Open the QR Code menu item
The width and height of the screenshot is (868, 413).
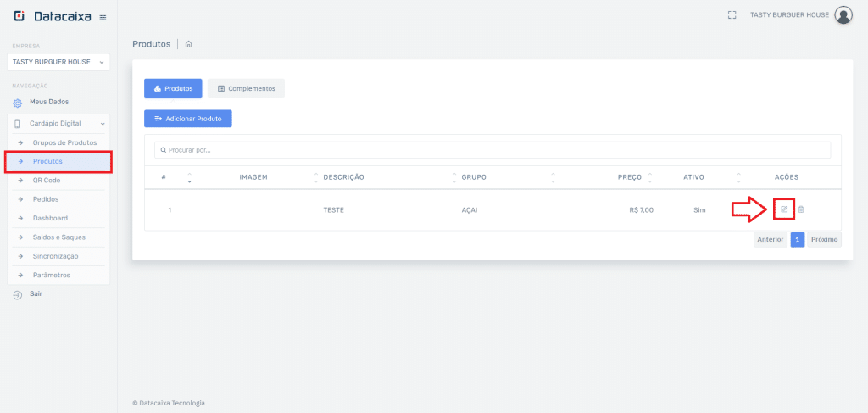(x=47, y=181)
